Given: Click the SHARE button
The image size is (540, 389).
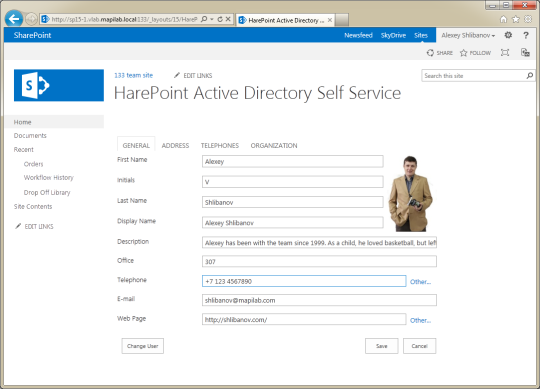Looking at the screenshot, I should [x=440, y=53].
